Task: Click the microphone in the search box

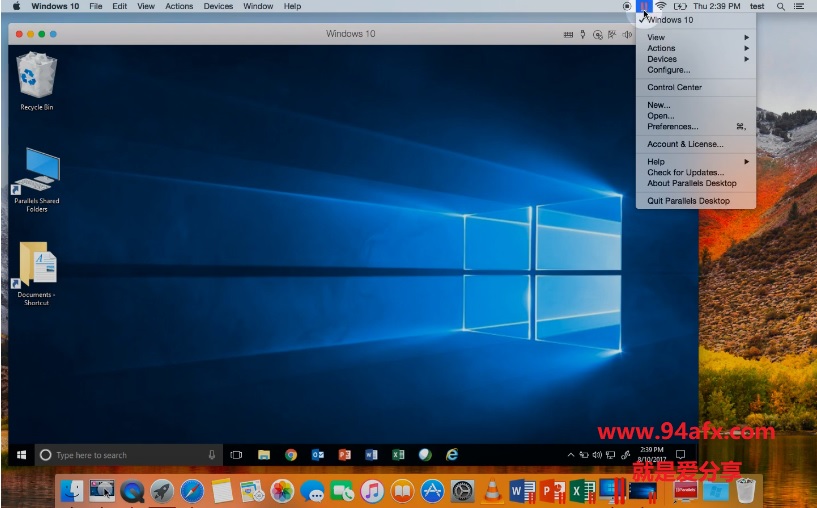Action: pyautogui.click(x=212, y=455)
